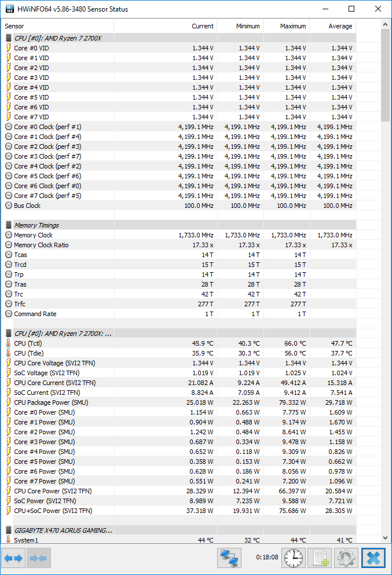Select CPU Core Power (SVI2 TFN) row
The height and width of the screenshot is (575, 392).
pos(178,491)
